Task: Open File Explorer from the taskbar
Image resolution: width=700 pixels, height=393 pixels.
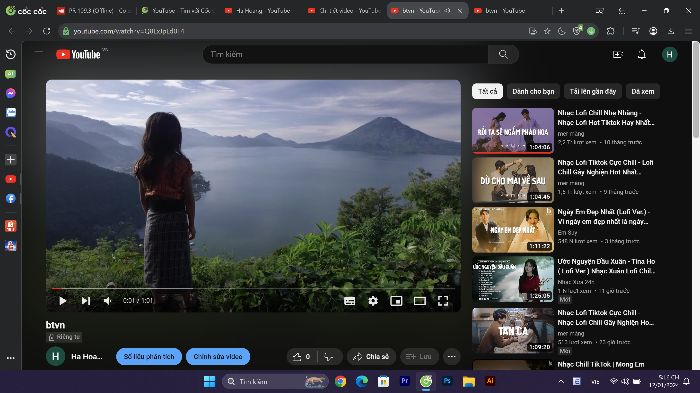Action: (469, 381)
